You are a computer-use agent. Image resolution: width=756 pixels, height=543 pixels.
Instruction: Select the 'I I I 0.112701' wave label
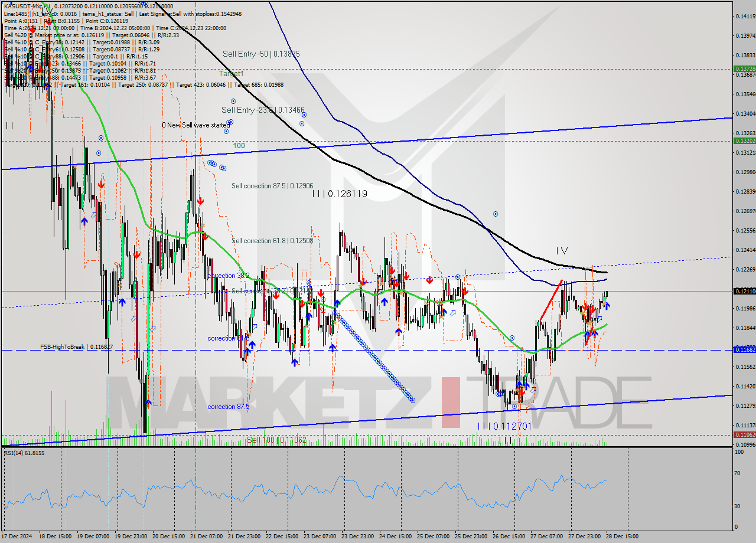tap(504, 426)
